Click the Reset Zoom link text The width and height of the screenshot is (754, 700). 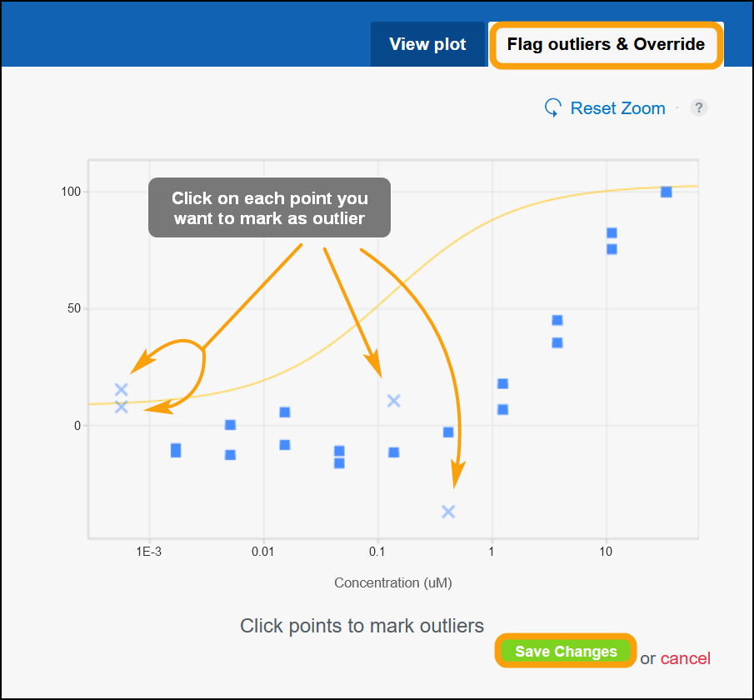coord(617,108)
